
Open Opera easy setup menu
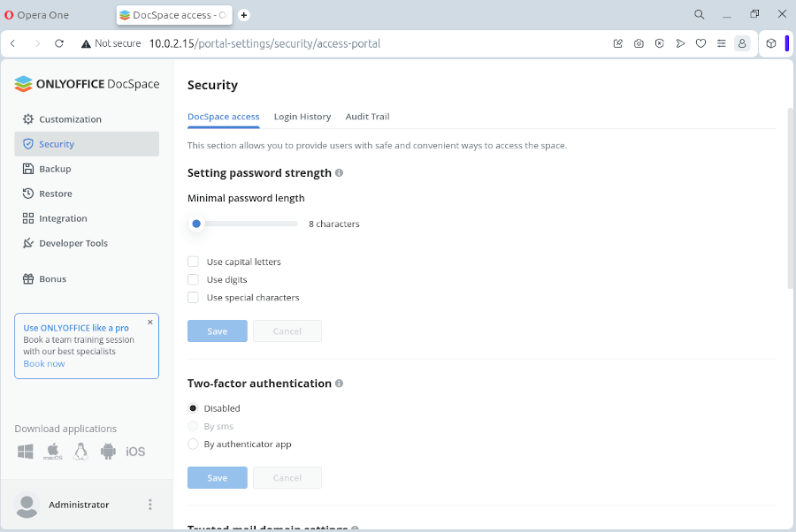[x=722, y=43]
